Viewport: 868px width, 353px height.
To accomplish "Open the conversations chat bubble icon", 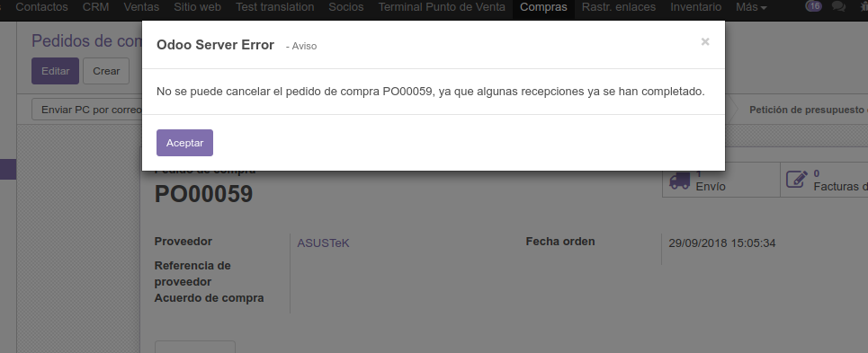I will coord(838,6).
